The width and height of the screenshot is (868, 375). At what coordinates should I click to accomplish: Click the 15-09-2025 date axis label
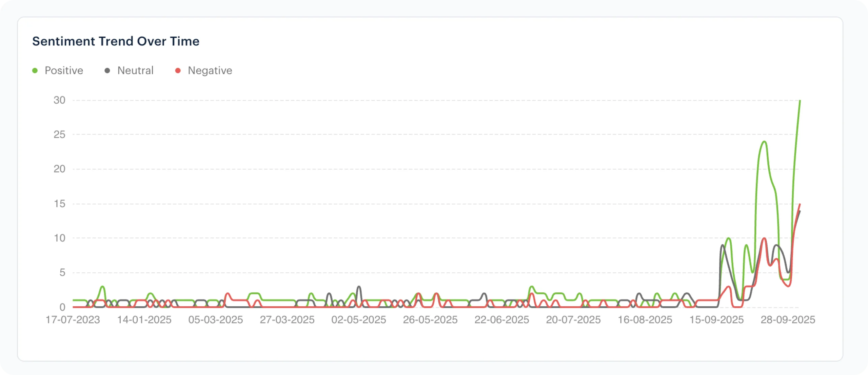click(716, 320)
